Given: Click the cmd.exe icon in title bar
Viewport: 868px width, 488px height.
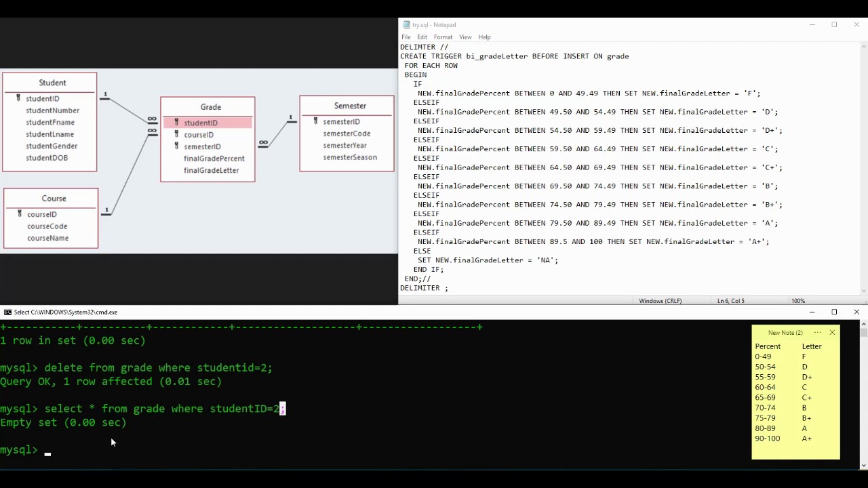Looking at the screenshot, I should tap(7, 312).
